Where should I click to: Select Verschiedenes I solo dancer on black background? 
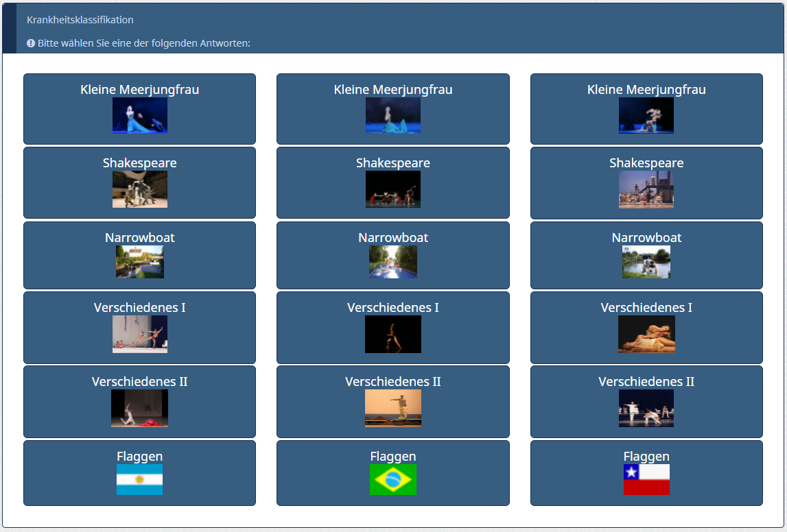[392, 334]
